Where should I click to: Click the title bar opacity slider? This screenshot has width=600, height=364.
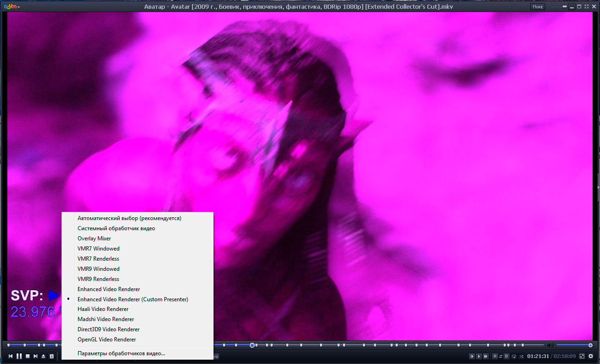pos(559,6)
